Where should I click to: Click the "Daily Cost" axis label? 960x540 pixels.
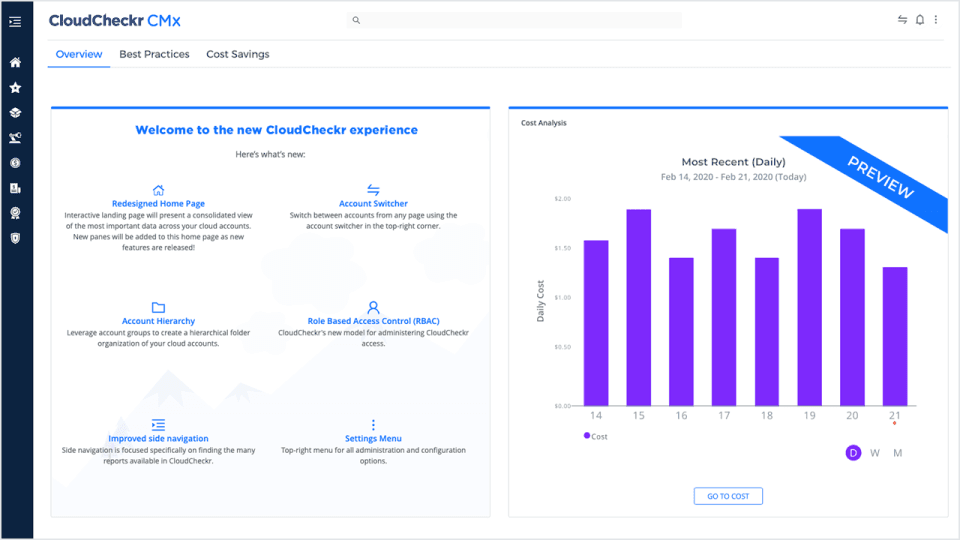point(540,301)
